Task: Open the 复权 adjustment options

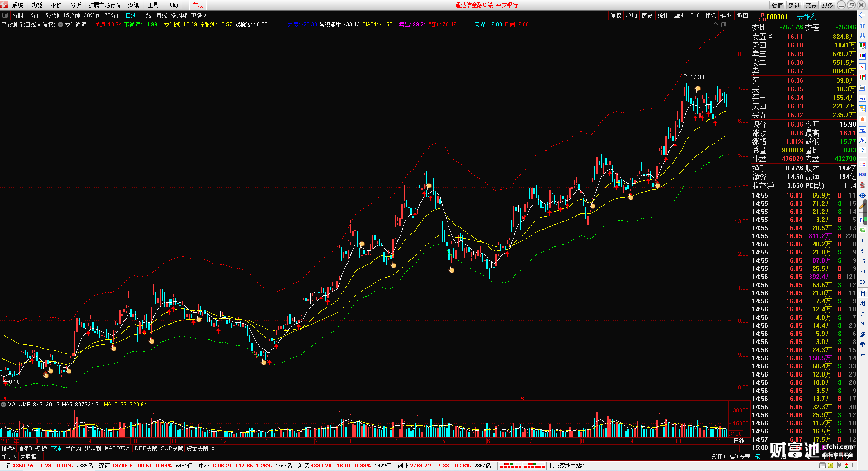Action: pyautogui.click(x=616, y=15)
